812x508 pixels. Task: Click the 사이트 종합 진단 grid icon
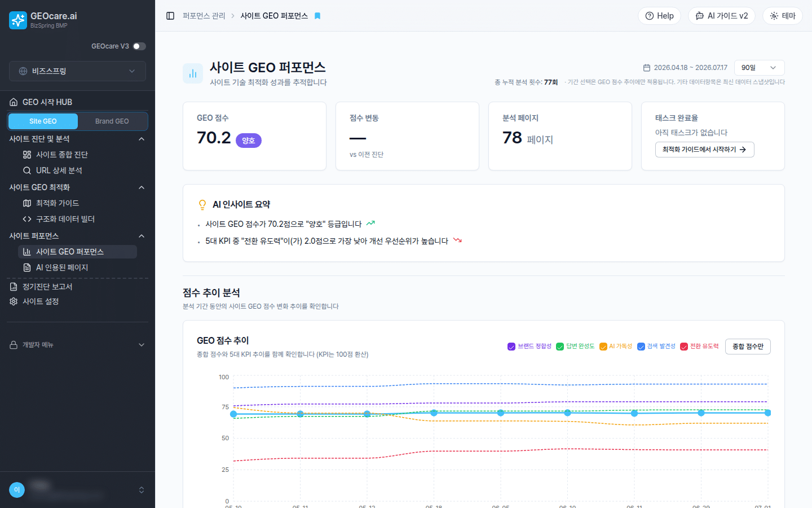pyautogui.click(x=27, y=155)
